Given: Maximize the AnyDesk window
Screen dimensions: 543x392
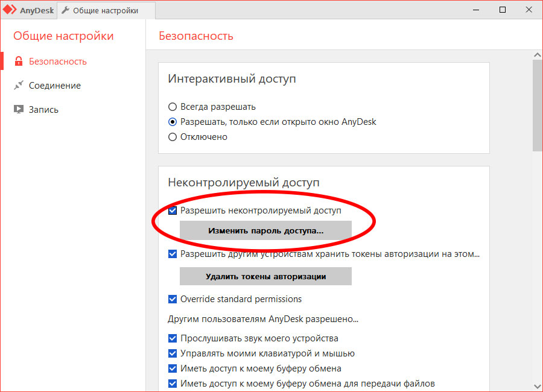Looking at the screenshot, I should pyautogui.click(x=503, y=10).
